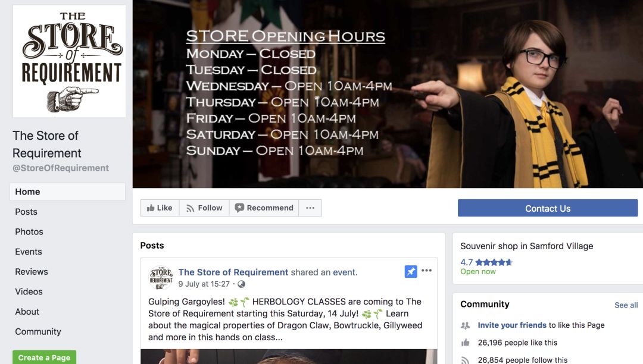The height and width of the screenshot is (364, 643).
Task: Click the Like thumbs-up button
Action: (160, 208)
